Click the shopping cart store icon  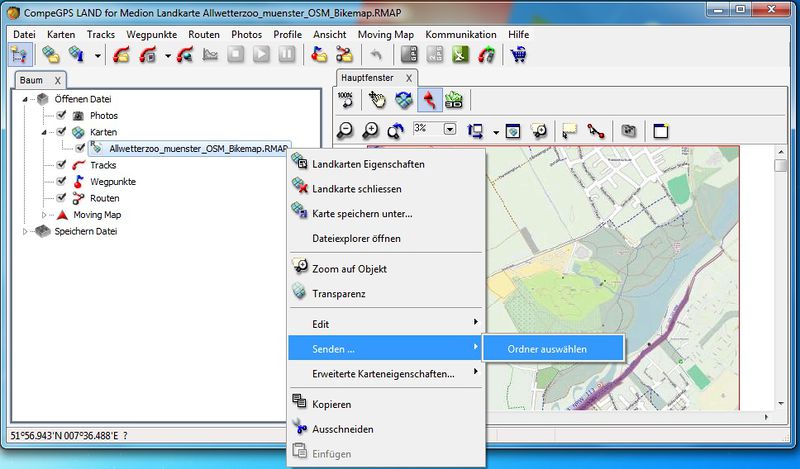pos(517,55)
